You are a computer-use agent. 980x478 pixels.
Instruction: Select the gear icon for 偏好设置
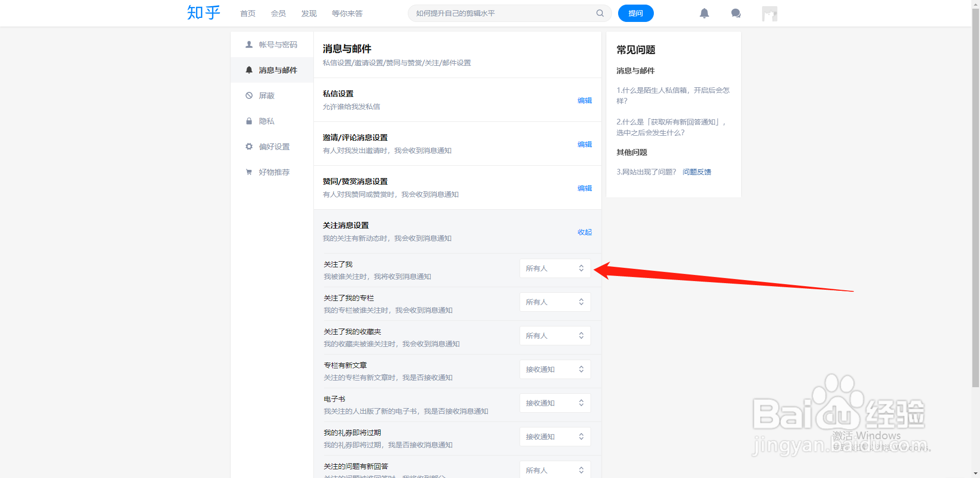tap(249, 146)
